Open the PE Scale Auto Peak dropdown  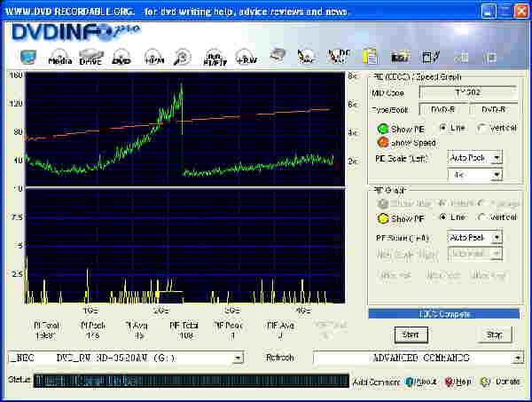click(x=474, y=158)
